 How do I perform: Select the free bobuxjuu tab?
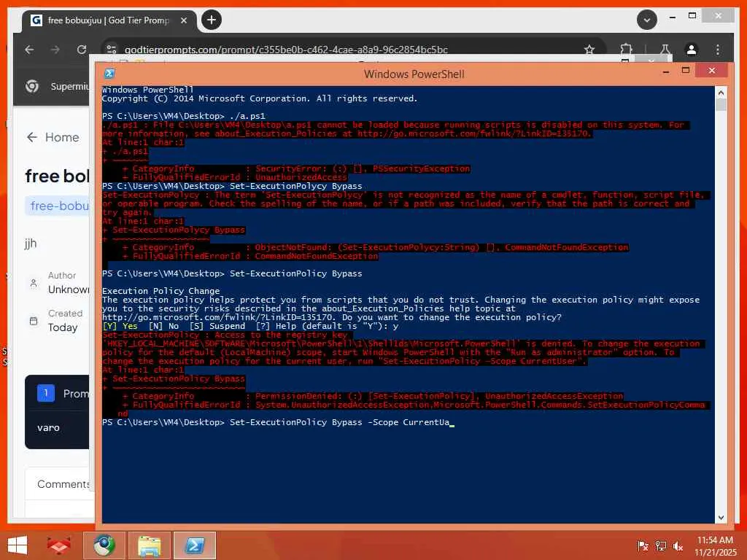pyautogui.click(x=109, y=20)
